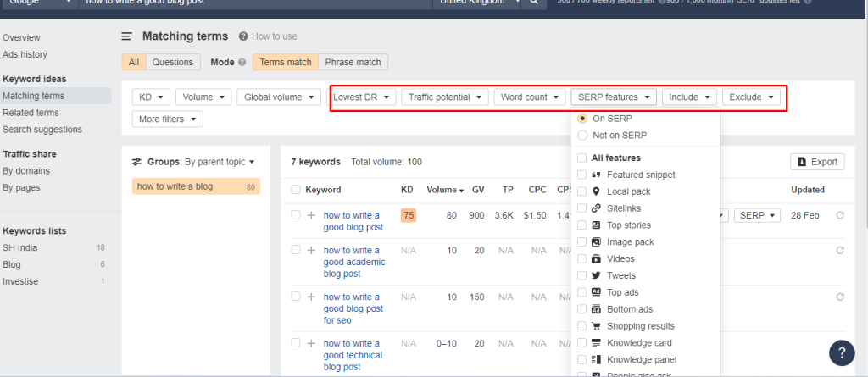Open Ads history in sidebar
This screenshot has height=377, width=868.
click(x=25, y=54)
